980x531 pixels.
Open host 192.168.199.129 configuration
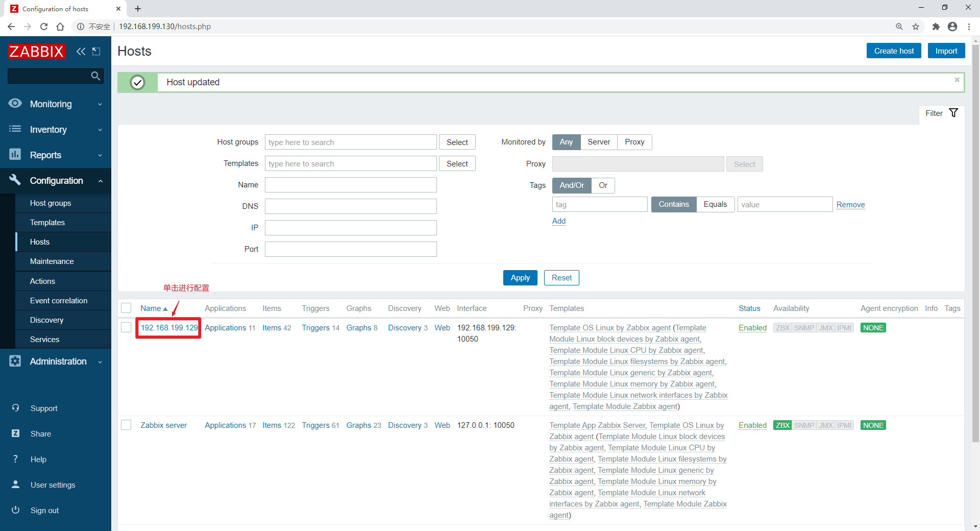pos(169,327)
